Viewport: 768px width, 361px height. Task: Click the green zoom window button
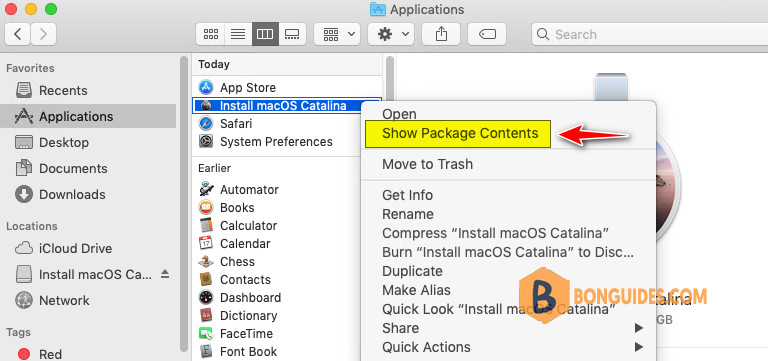pos(50,8)
